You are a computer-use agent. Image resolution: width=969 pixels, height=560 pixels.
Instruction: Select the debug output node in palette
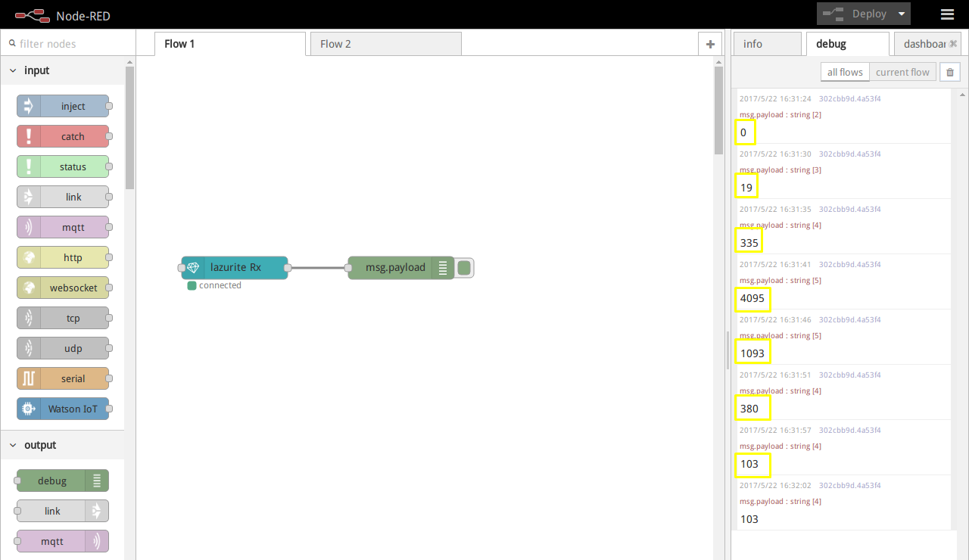tap(63, 481)
